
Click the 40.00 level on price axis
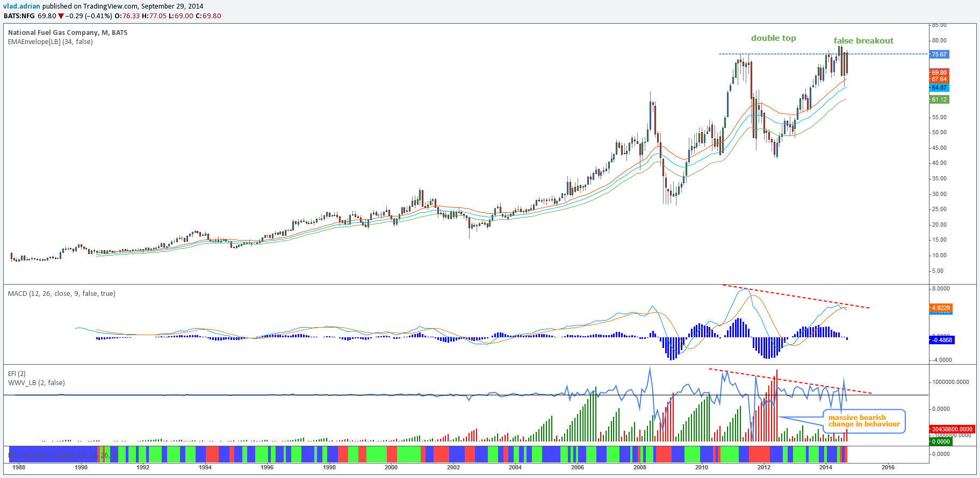point(939,163)
